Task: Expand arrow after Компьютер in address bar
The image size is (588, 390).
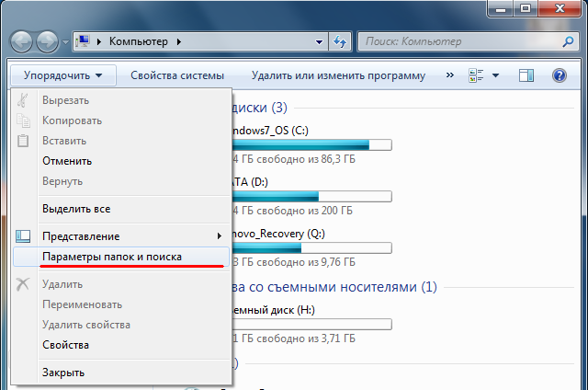Action: coord(179,41)
